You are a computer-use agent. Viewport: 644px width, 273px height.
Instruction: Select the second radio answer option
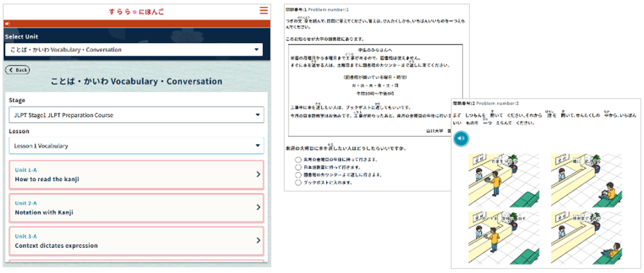click(x=298, y=167)
